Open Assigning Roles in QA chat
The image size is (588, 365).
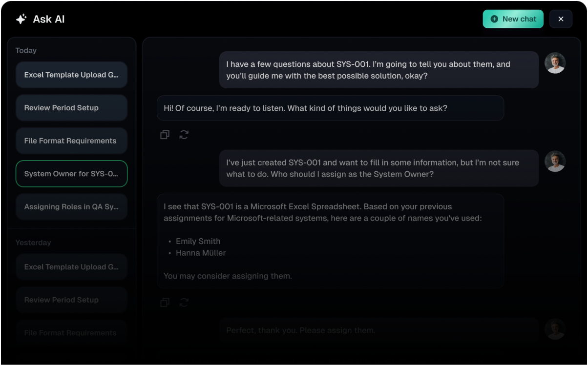tap(71, 207)
